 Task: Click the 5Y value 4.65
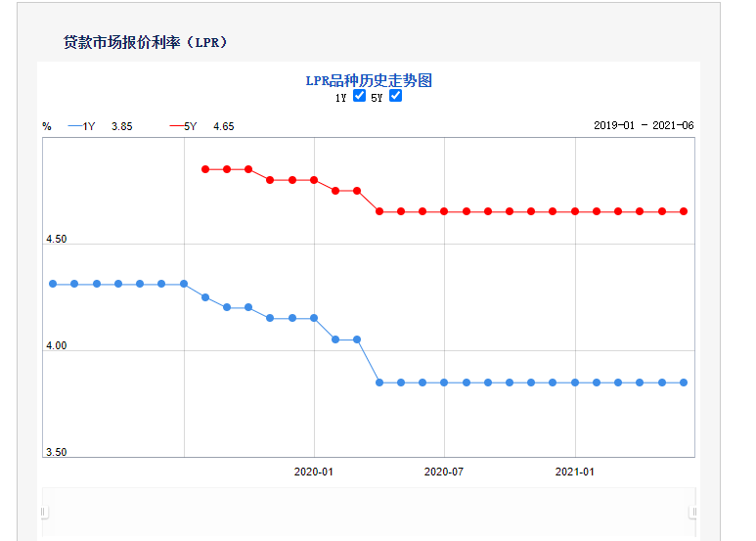point(224,126)
